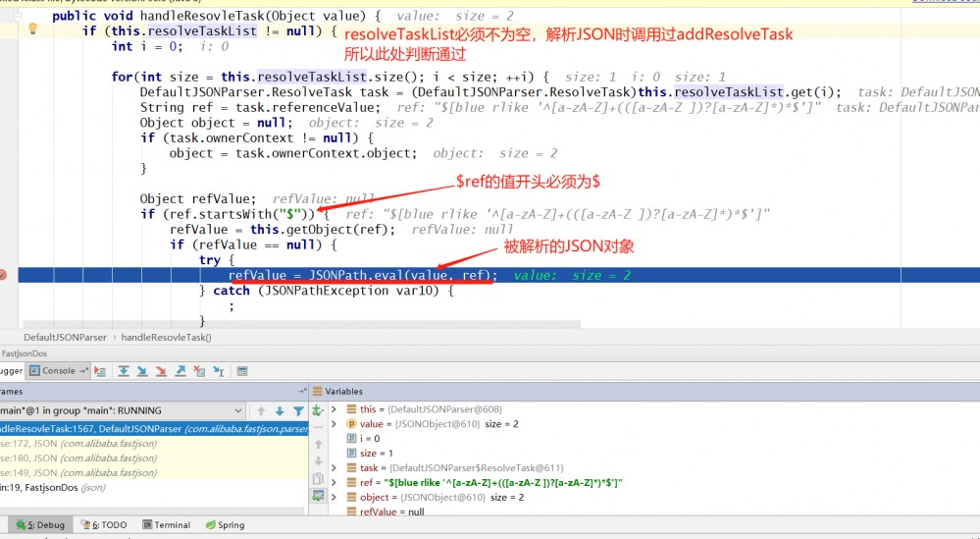The height and width of the screenshot is (539, 980).
Task: Click frames filter funnel icon
Action: click(298, 410)
